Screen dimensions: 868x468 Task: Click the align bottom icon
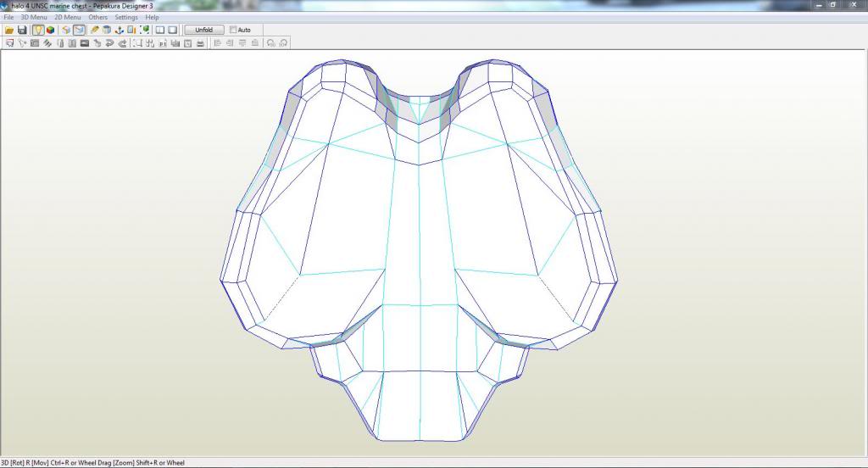click(254, 43)
